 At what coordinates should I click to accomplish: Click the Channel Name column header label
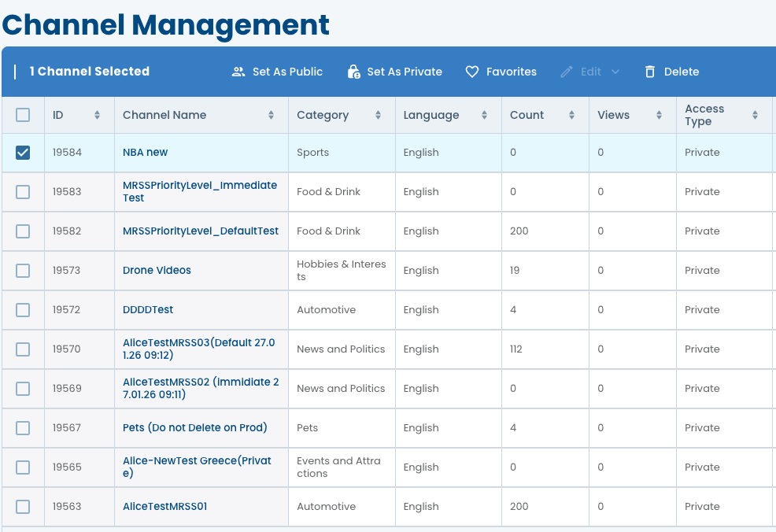pyautogui.click(x=164, y=115)
